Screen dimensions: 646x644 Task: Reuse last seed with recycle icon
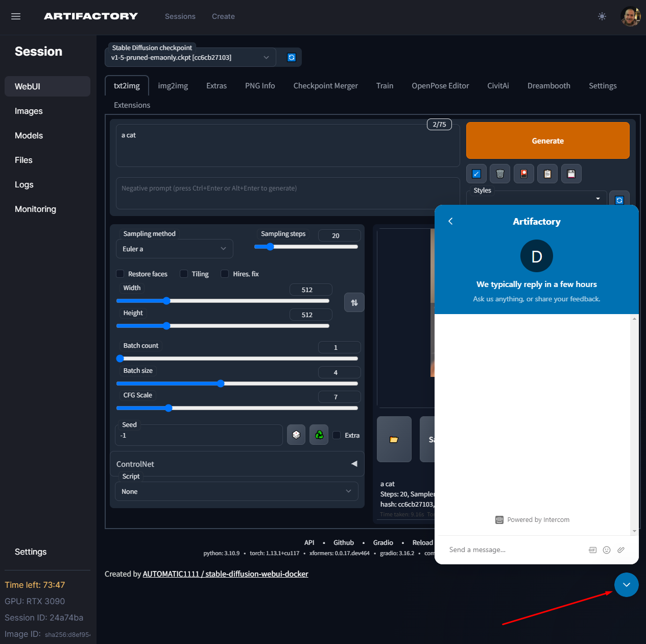(x=319, y=435)
